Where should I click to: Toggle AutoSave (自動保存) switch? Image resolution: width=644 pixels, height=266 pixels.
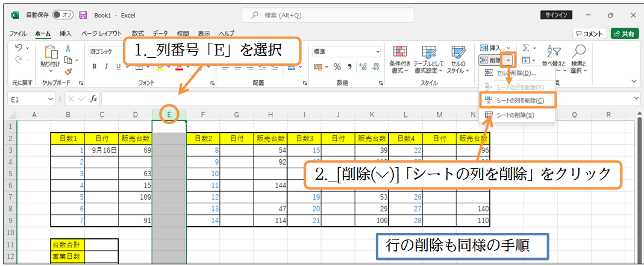coord(63,15)
